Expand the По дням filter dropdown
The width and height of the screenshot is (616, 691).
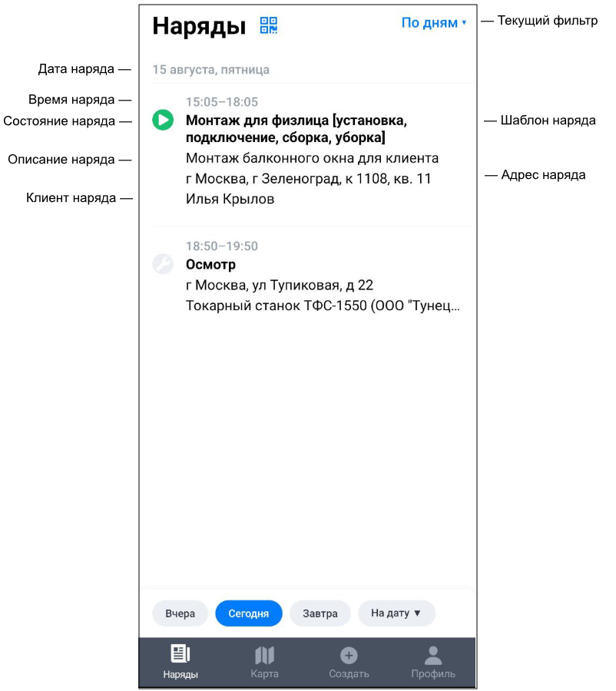point(434,22)
